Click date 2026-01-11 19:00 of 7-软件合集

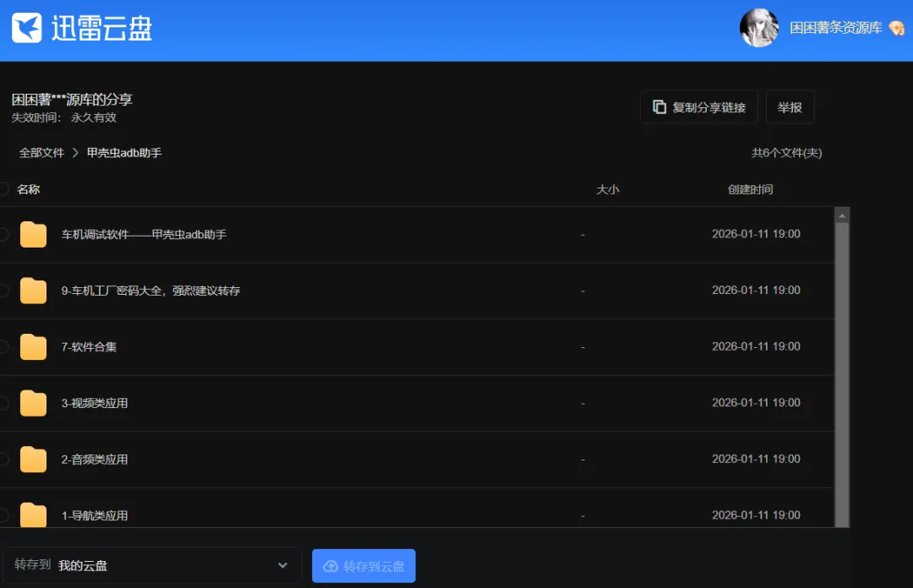pos(757,346)
